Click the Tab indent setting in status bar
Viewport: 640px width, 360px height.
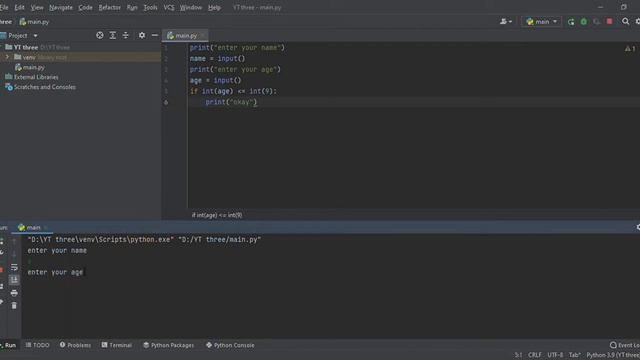[x=575, y=355]
